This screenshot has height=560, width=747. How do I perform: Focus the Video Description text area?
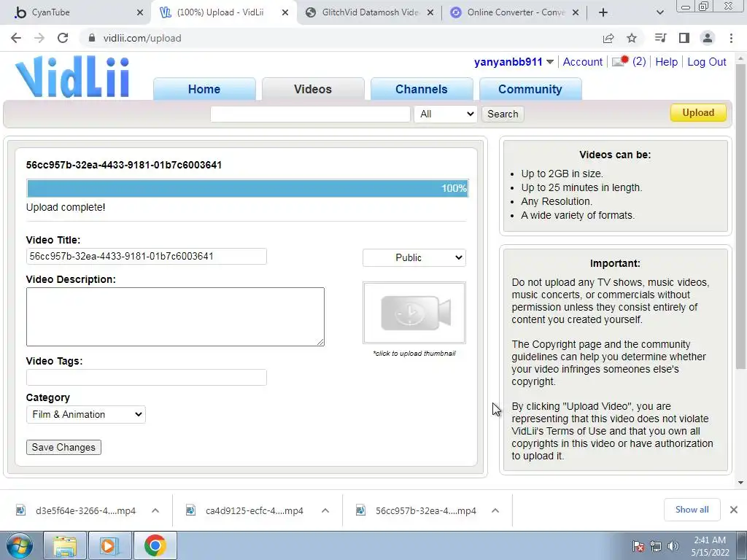pyautogui.click(x=175, y=316)
